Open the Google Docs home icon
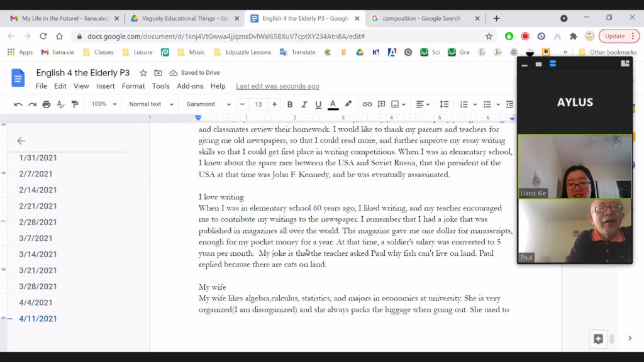 [x=18, y=78]
